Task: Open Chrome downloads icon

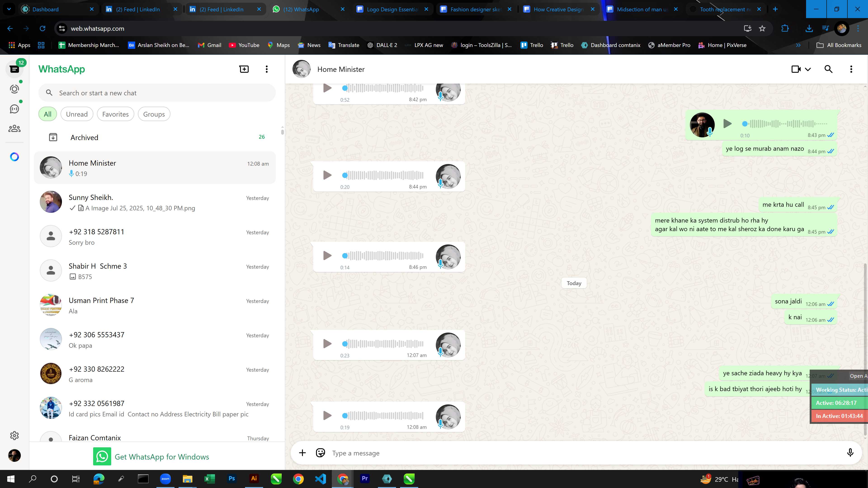Action: point(809,28)
